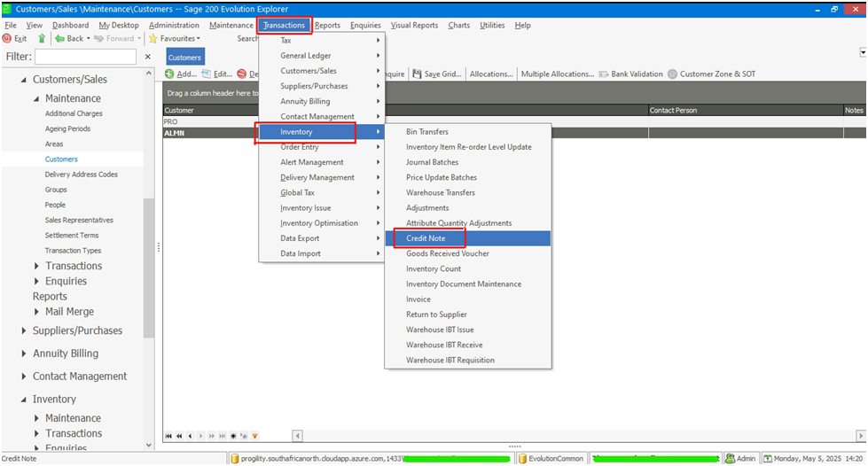The width and height of the screenshot is (868, 466).
Task: Click the Contact Person column header
Action: click(x=746, y=110)
